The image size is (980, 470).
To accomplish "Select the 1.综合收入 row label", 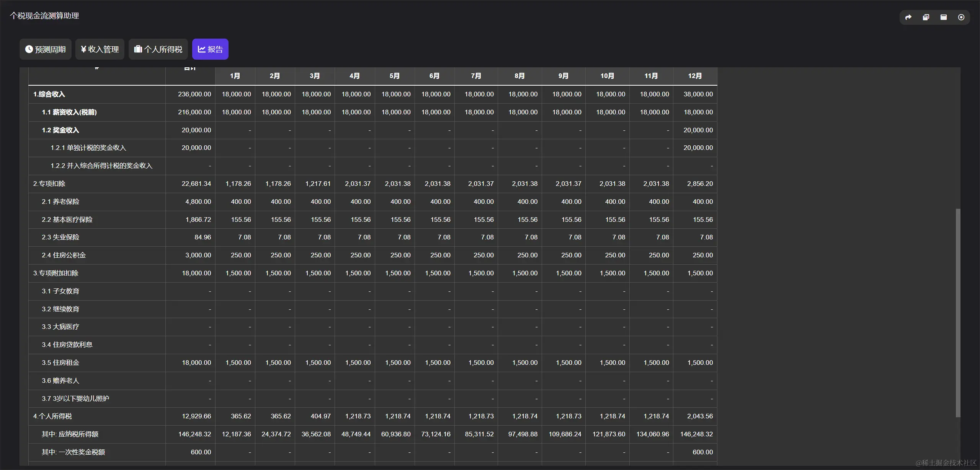I will click(x=49, y=94).
